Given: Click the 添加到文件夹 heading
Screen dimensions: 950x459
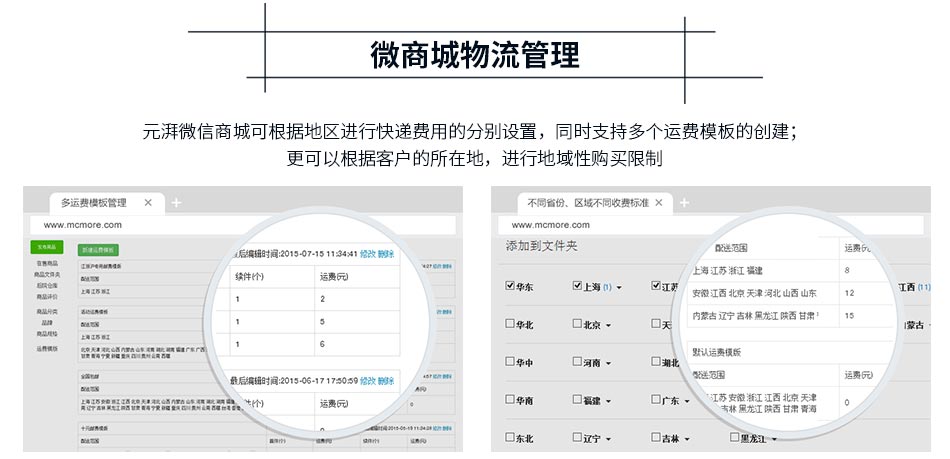Looking at the screenshot, I should pos(542,246).
